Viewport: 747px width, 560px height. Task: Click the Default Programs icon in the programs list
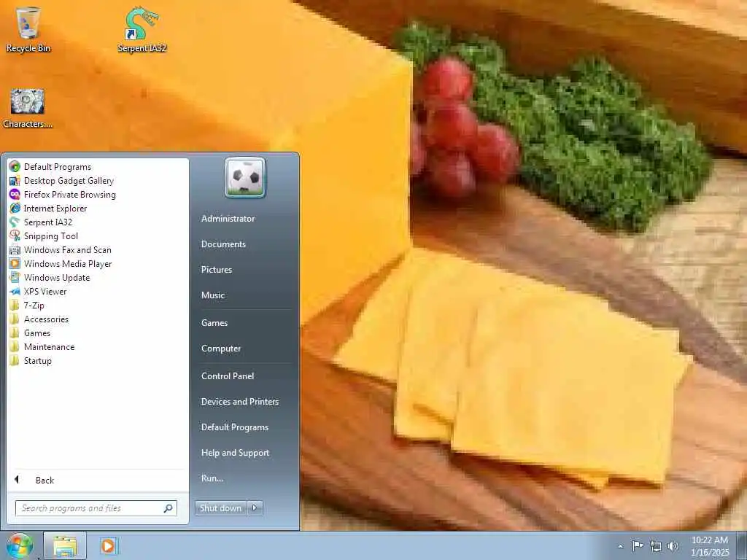tap(15, 167)
